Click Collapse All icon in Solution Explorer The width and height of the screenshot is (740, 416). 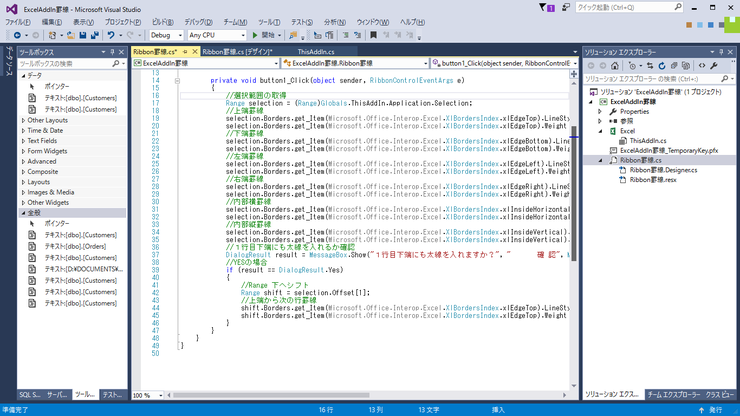(674, 66)
